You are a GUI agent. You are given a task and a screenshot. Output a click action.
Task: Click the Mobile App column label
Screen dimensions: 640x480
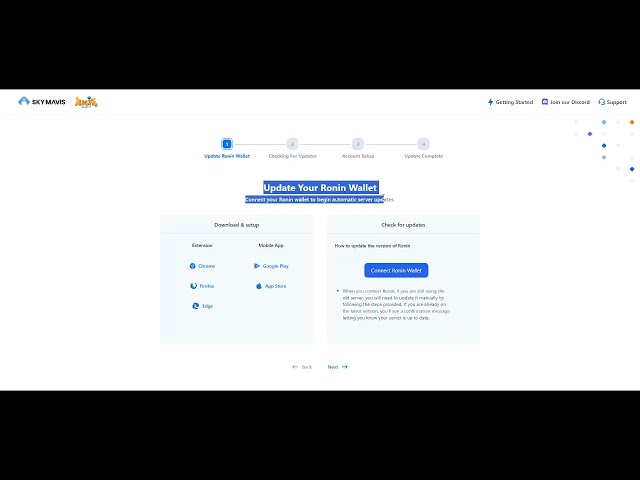point(271,245)
